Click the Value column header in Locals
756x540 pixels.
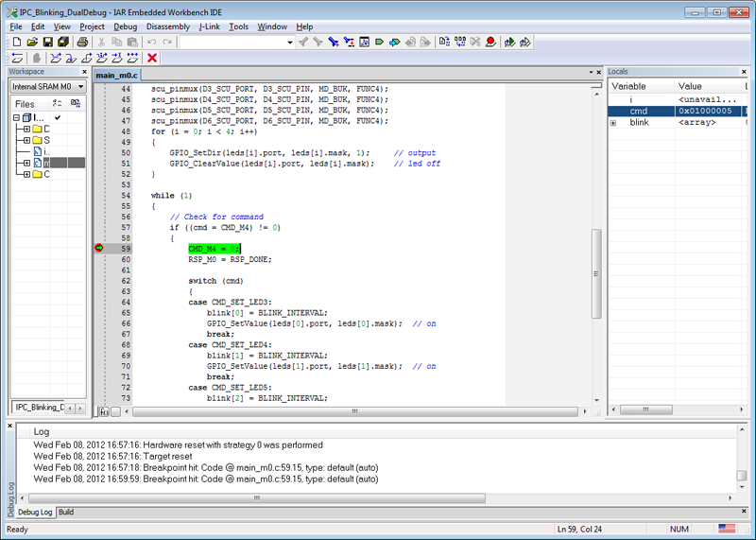(708, 86)
